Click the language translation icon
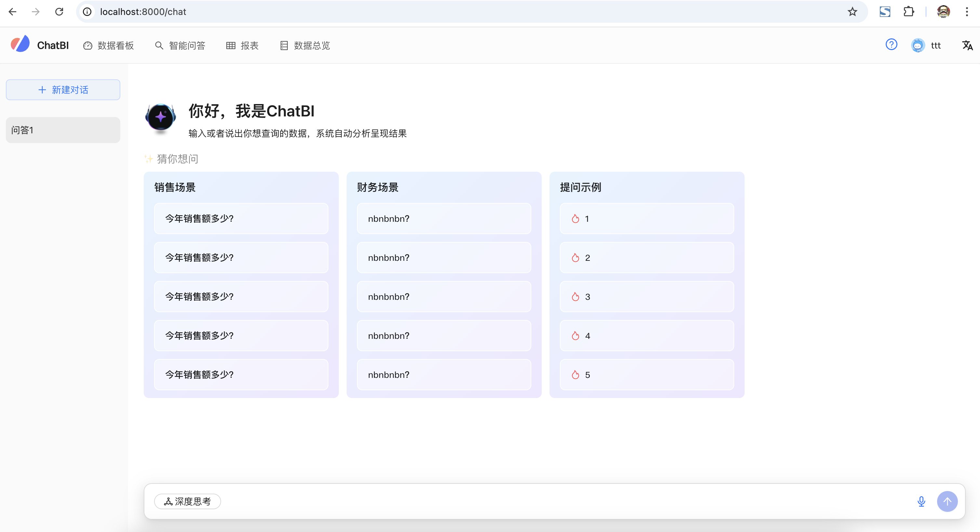 click(967, 45)
